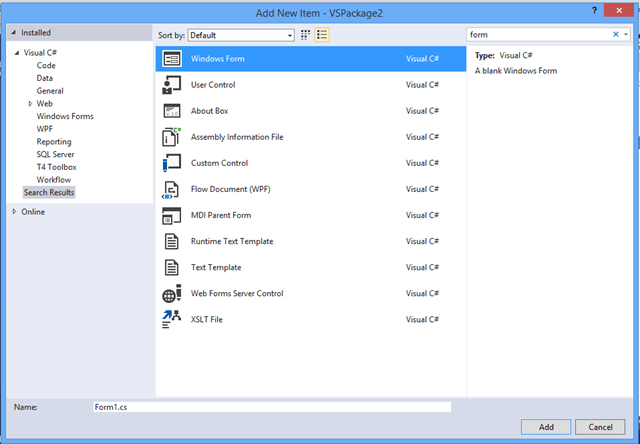Viewport: 640px width, 444px height.
Task: Select the Text Template document icon
Action: click(171, 268)
